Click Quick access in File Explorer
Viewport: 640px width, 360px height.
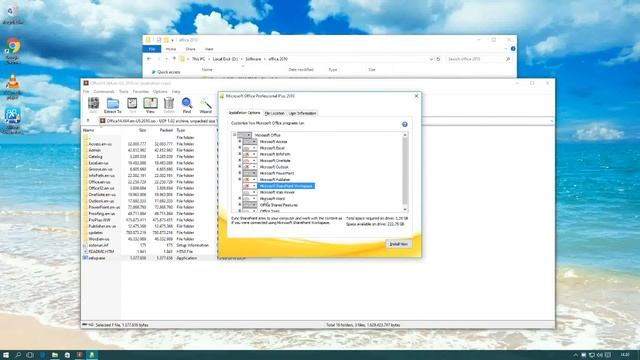[x=166, y=72]
